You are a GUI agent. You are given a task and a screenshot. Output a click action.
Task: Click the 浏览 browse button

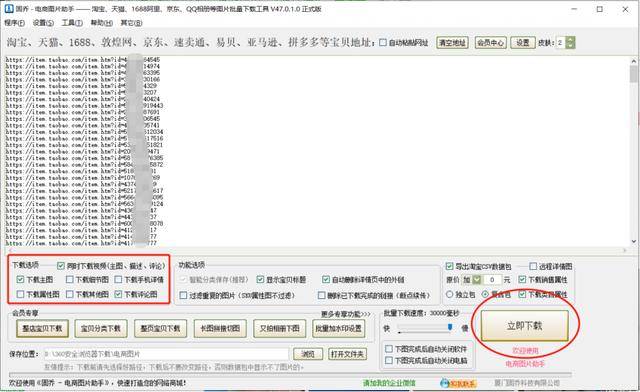coord(308,354)
